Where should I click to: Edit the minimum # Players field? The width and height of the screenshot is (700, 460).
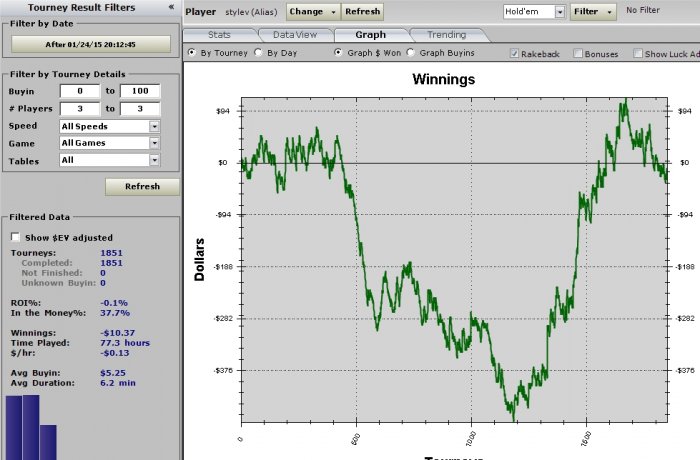[x=80, y=109]
